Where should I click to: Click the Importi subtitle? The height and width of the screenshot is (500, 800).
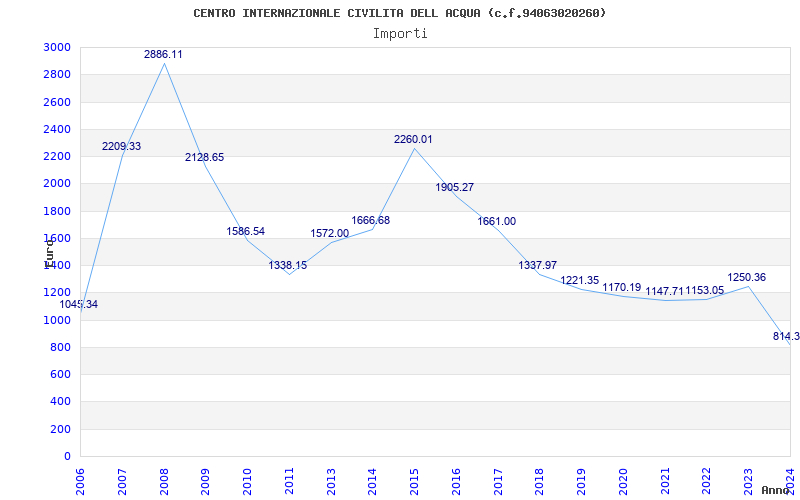click(x=400, y=34)
